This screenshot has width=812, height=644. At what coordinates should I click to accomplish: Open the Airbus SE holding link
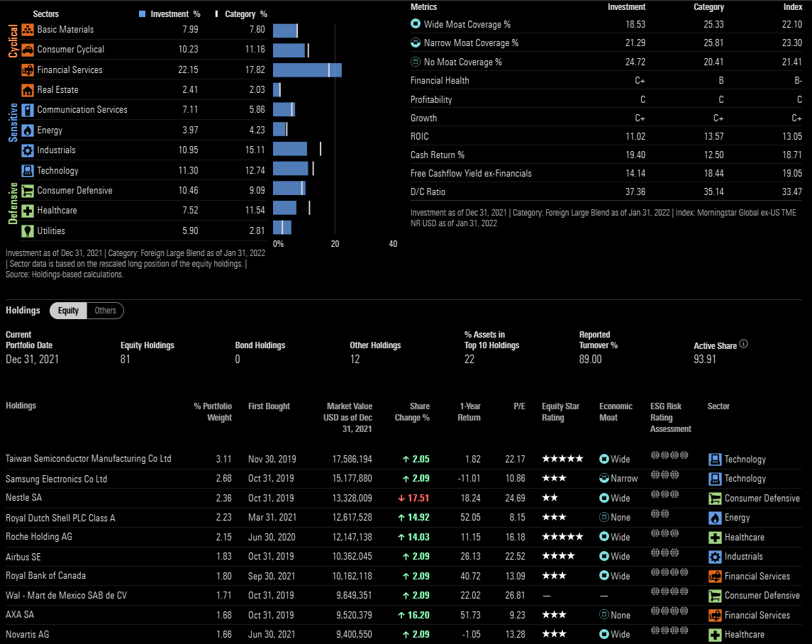(x=23, y=557)
